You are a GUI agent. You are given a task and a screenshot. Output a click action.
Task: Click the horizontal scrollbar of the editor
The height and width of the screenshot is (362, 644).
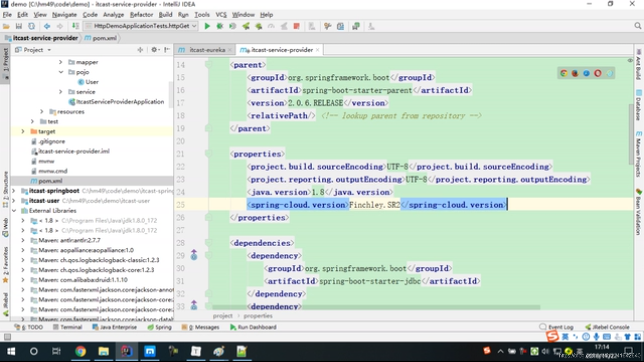(376, 307)
